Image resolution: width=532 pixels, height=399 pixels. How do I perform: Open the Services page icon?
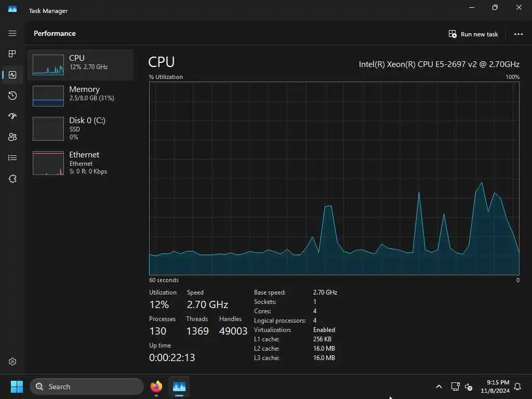[x=12, y=179]
